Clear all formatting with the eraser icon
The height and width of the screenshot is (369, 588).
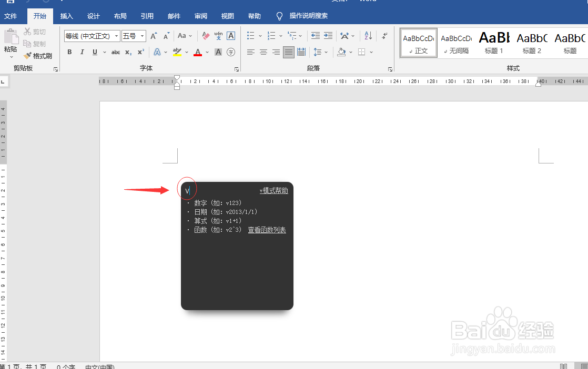(x=206, y=36)
